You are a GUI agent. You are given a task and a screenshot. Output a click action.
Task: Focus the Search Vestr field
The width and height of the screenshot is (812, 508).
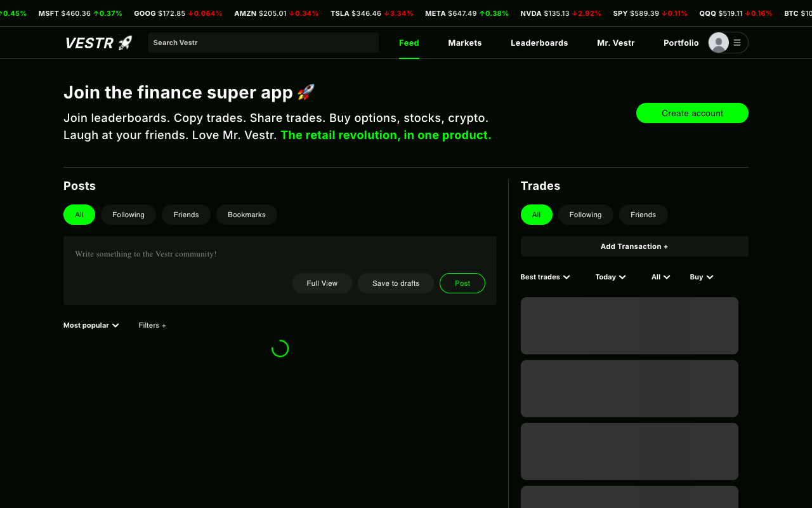click(263, 43)
